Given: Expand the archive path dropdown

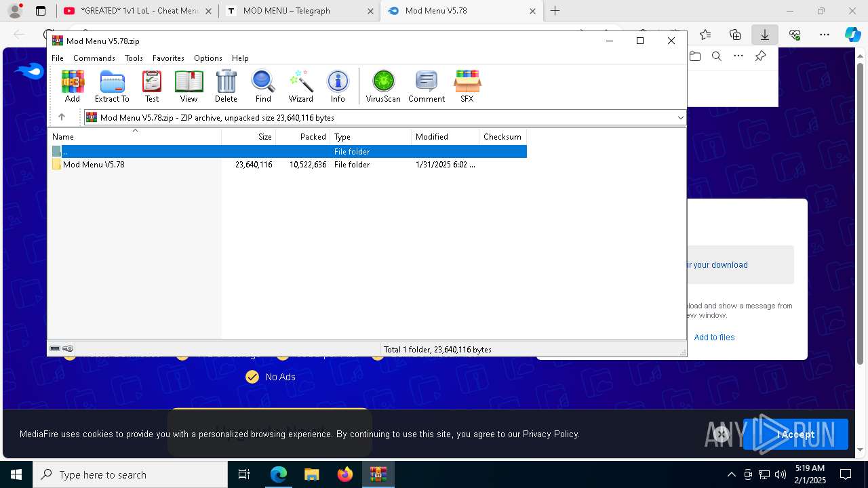Looking at the screenshot, I should [680, 118].
